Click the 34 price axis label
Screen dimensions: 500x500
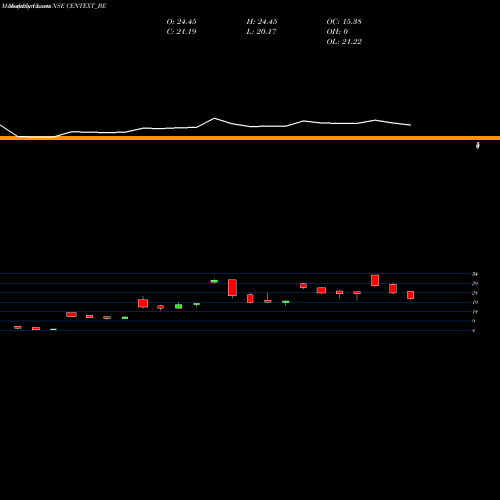[475, 274]
